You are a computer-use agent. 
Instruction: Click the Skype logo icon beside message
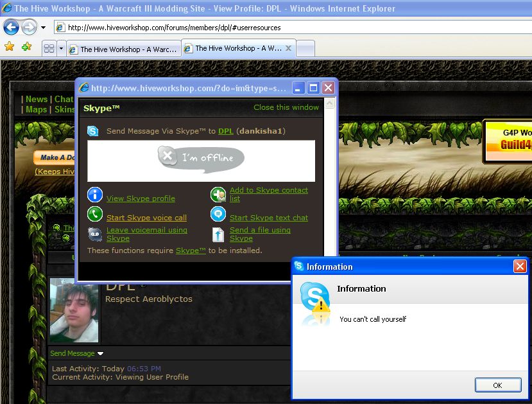pos(93,131)
